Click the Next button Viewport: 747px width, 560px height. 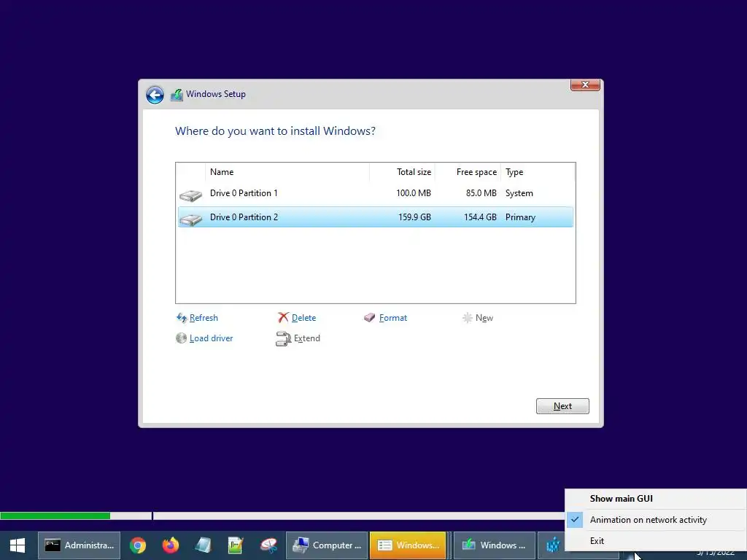[x=562, y=406]
